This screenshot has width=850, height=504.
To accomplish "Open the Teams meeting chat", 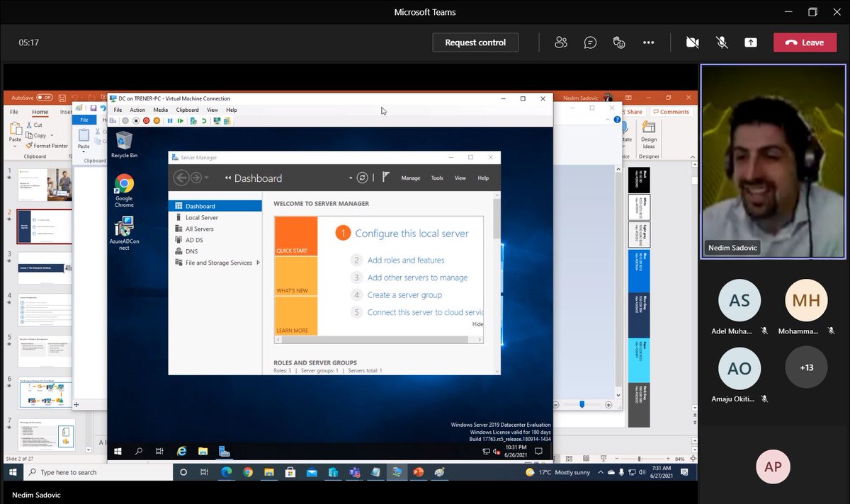I will (x=590, y=42).
